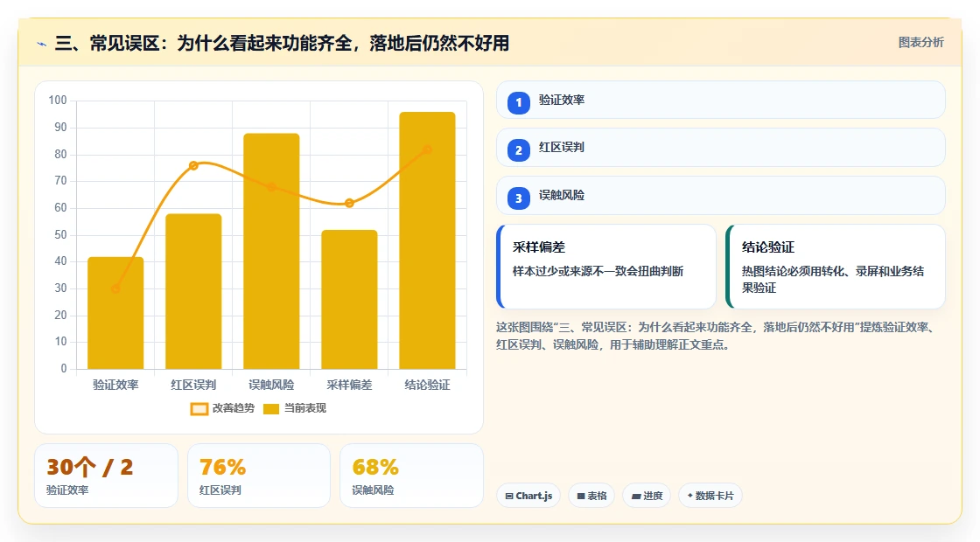This screenshot has width=980, height=542.
Task: Click the 验证效率 x-axis label
Action: pyautogui.click(x=115, y=386)
